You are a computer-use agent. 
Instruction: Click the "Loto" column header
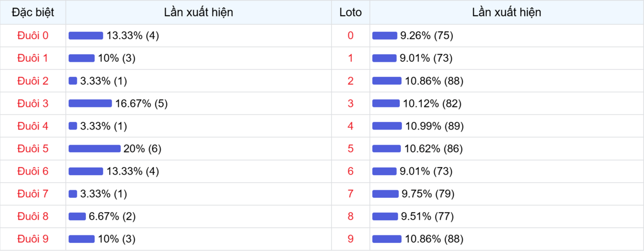pos(350,12)
